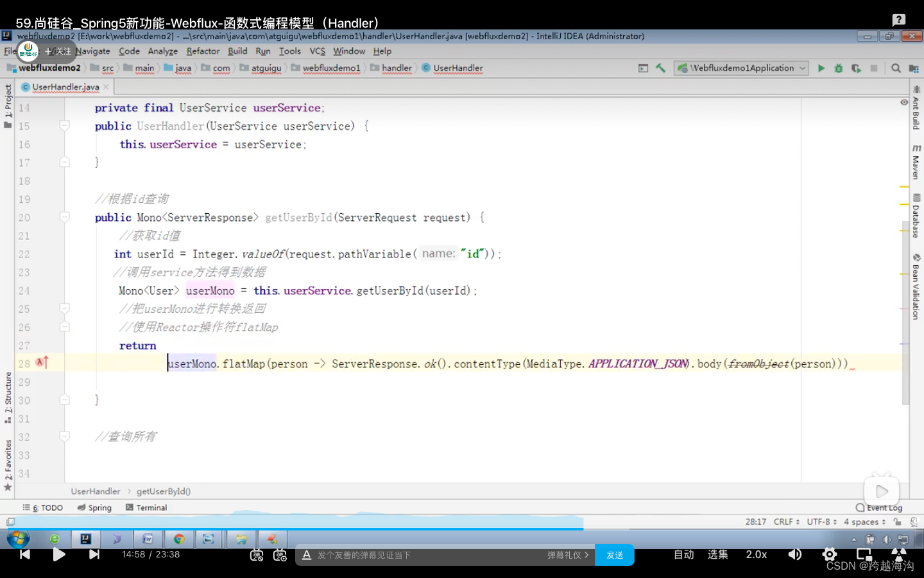This screenshot has height=578, width=924.
Task: Open the Navigate menu
Action: point(93,51)
